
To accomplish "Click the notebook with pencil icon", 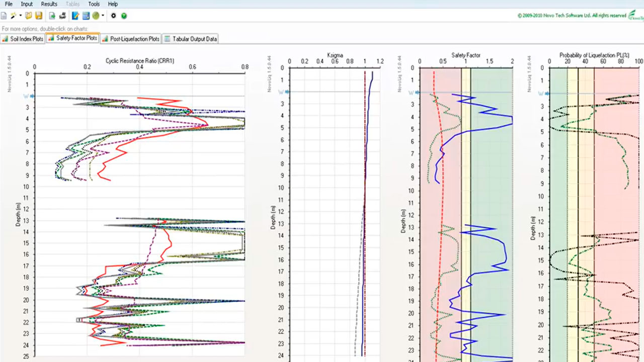I will click(x=75, y=16).
